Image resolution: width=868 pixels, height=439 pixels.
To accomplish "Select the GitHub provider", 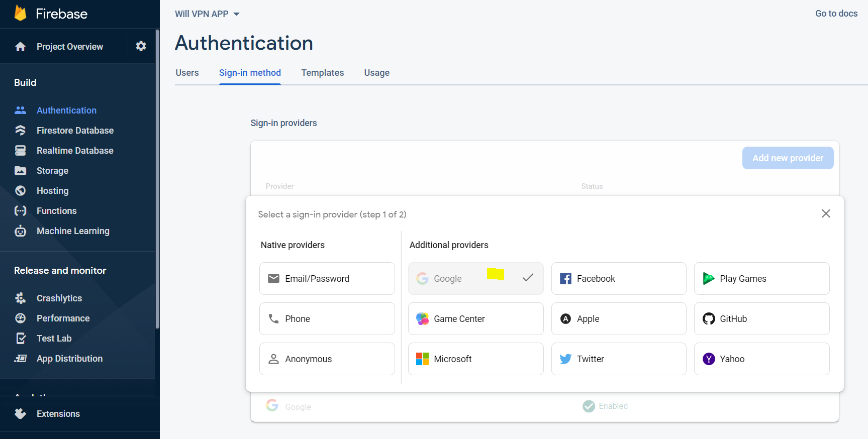I will (761, 318).
